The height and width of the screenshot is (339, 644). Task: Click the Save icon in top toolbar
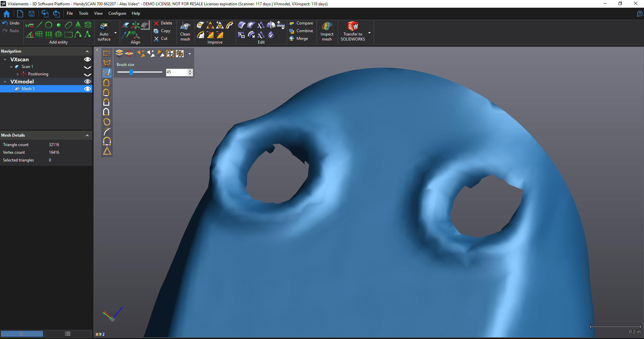32,14
